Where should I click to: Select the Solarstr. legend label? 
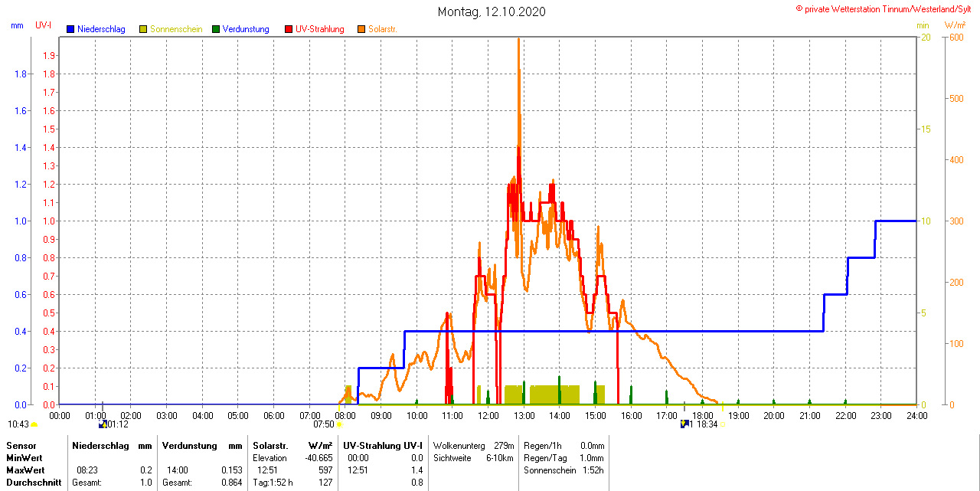coord(383,29)
